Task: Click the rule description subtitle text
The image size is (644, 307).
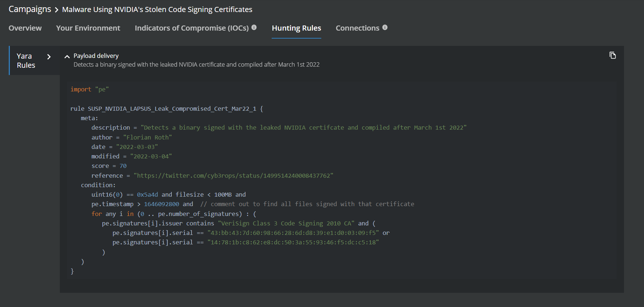Action: 197,64
